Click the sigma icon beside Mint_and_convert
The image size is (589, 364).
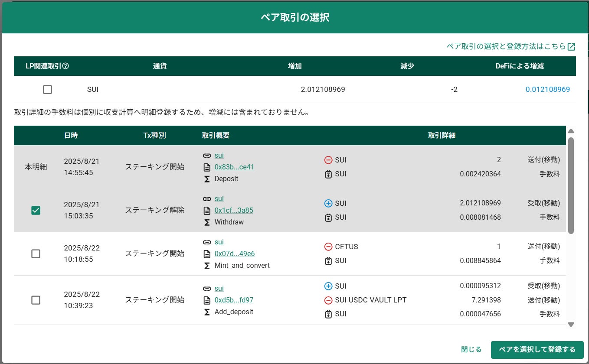(207, 265)
